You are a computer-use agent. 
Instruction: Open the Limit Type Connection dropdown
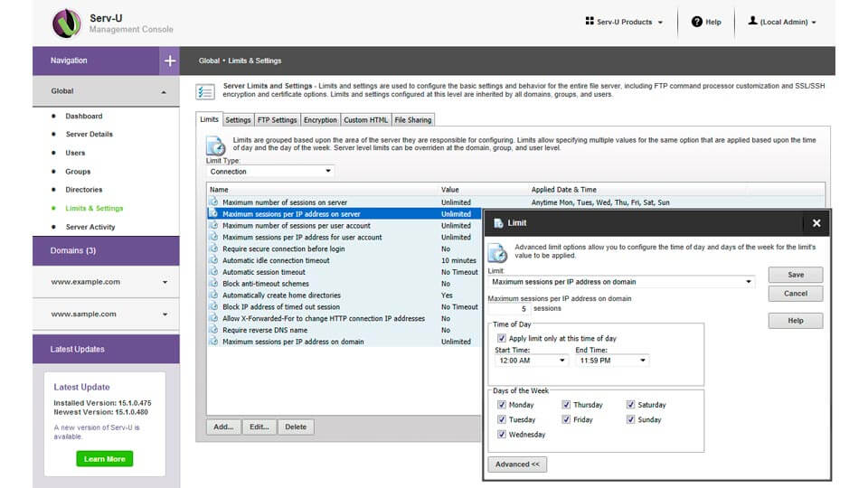pyautogui.click(x=270, y=172)
